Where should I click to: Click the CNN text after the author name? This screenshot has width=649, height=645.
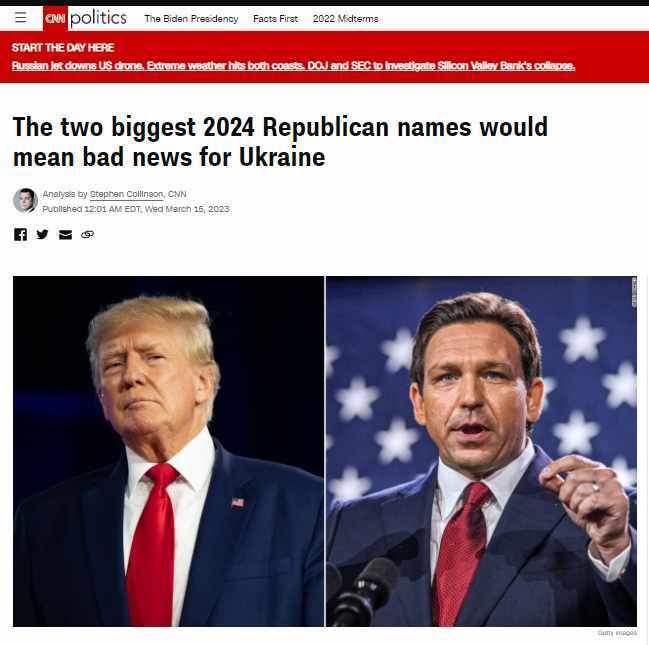177,194
